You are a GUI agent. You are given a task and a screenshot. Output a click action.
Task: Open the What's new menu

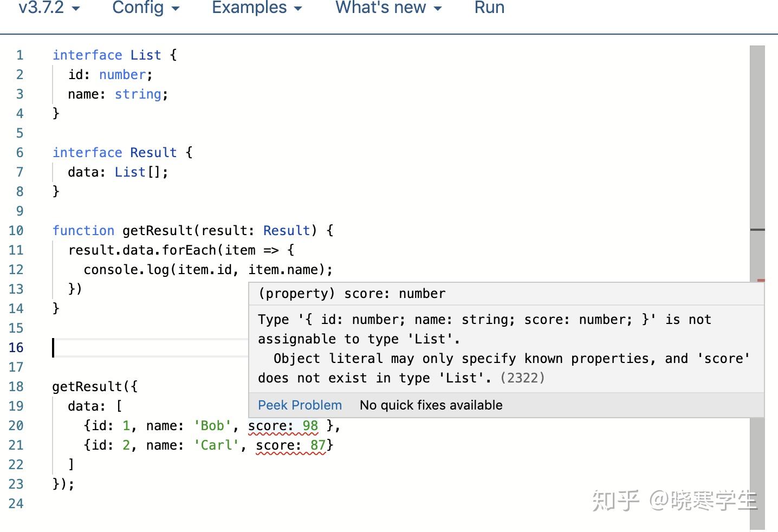[x=388, y=8]
